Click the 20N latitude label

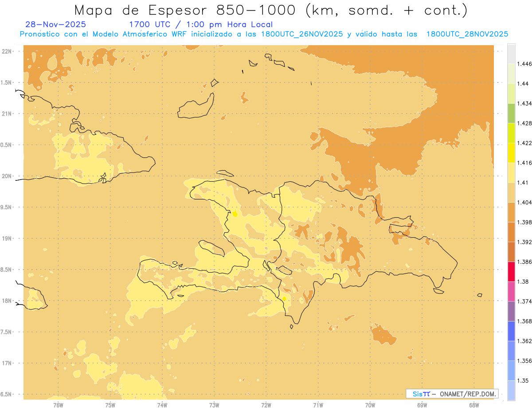[x=7, y=176]
